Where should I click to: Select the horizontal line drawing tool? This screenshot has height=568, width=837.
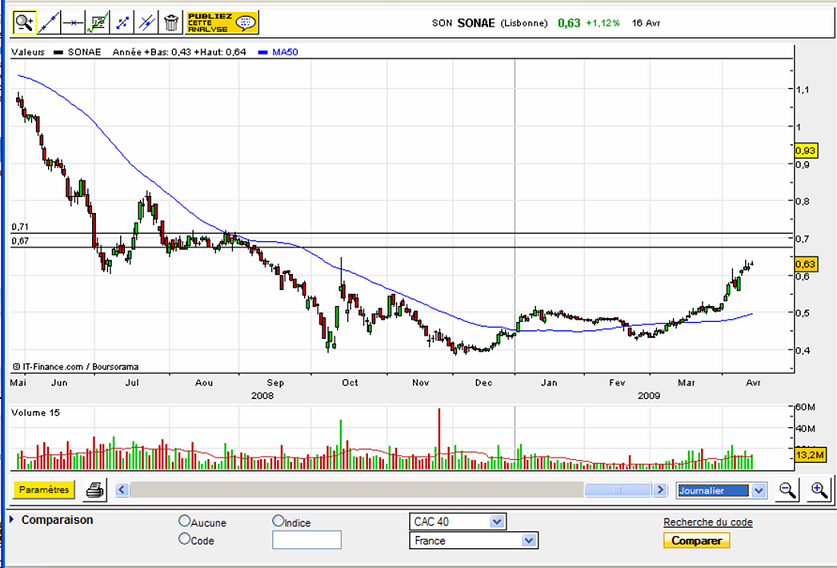tap(73, 23)
